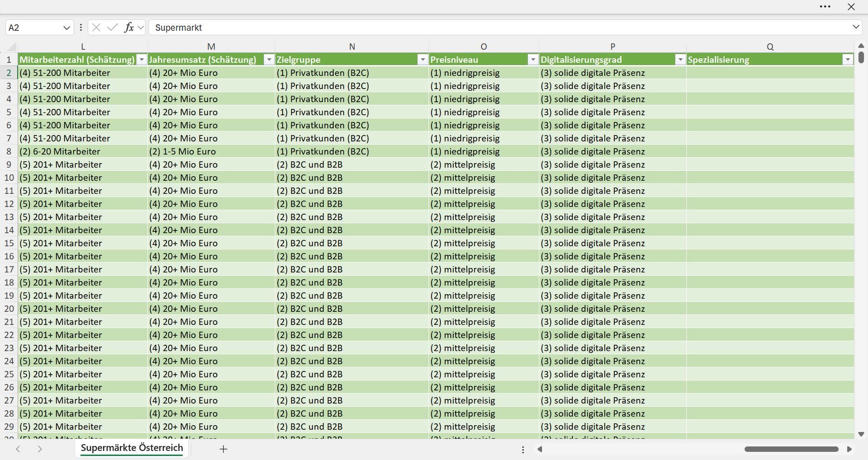
Task: Open the insert function fx button
Action: (x=129, y=27)
